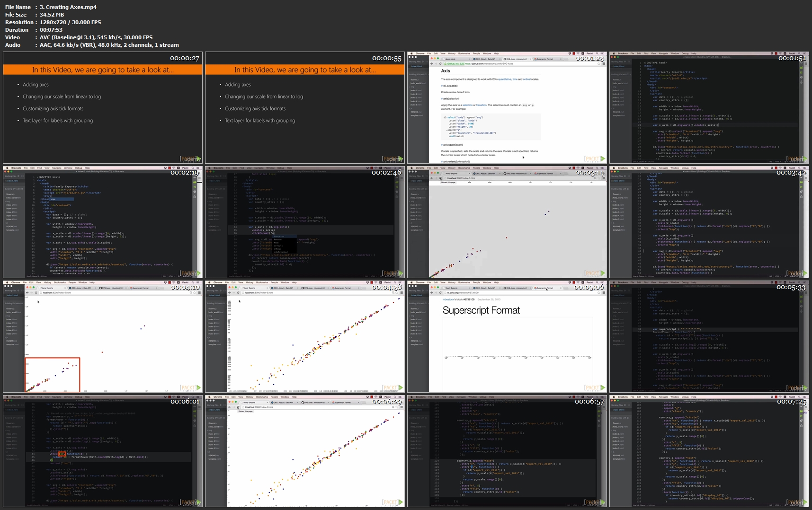Click the orange title banner in the 00:00:27 slide
The width and height of the screenshot is (812, 510).
click(103, 70)
